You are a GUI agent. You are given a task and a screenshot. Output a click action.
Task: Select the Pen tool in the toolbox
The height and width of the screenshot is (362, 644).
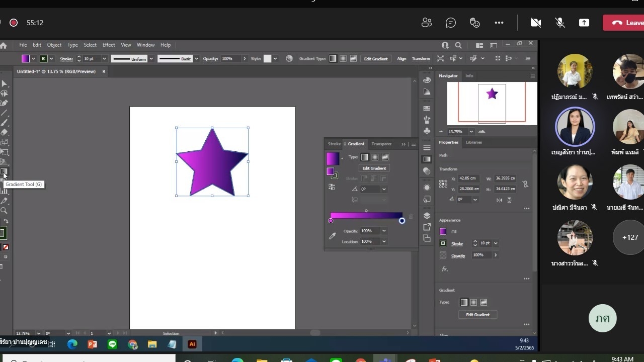coord(4,103)
